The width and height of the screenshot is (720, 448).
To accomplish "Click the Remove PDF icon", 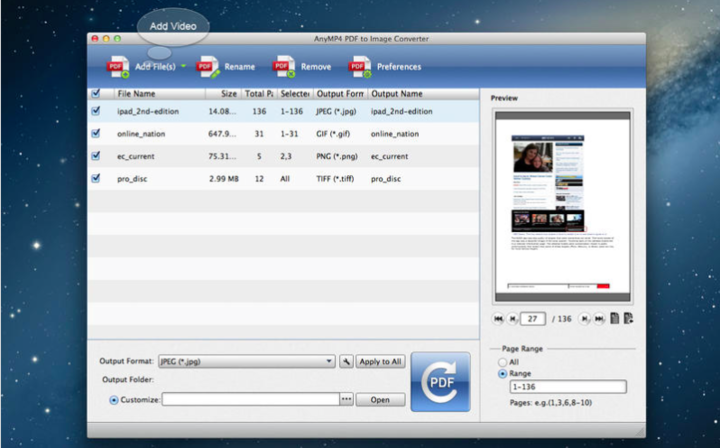I will (x=284, y=67).
